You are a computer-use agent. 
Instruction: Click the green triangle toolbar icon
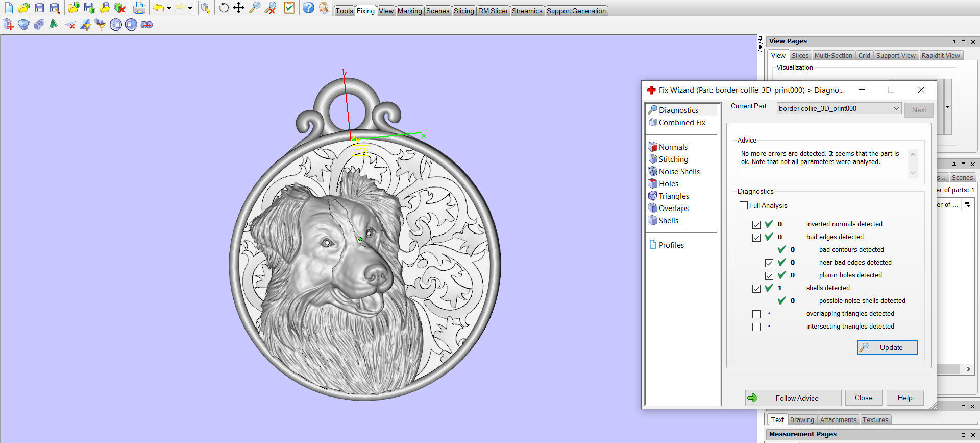coord(54,25)
